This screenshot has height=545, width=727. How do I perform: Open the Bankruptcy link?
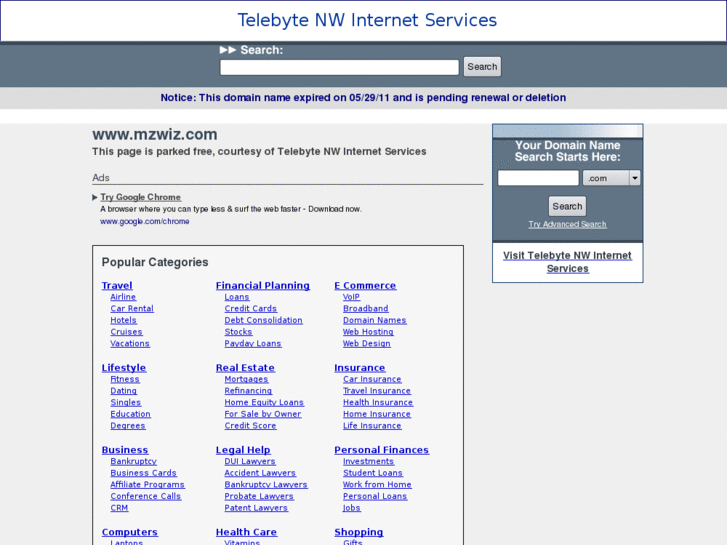[x=133, y=462]
